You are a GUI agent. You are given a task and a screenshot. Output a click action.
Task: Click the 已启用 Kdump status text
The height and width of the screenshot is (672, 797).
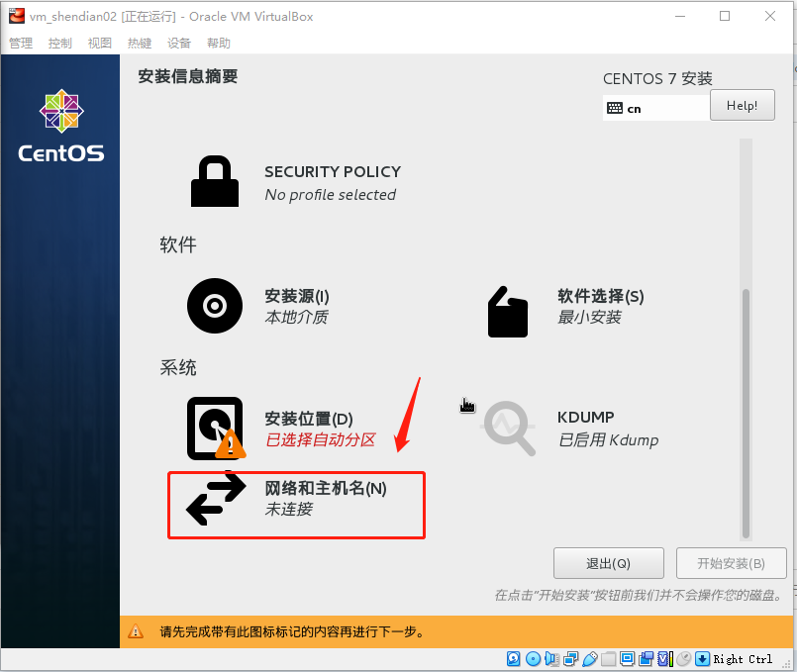click(x=609, y=439)
